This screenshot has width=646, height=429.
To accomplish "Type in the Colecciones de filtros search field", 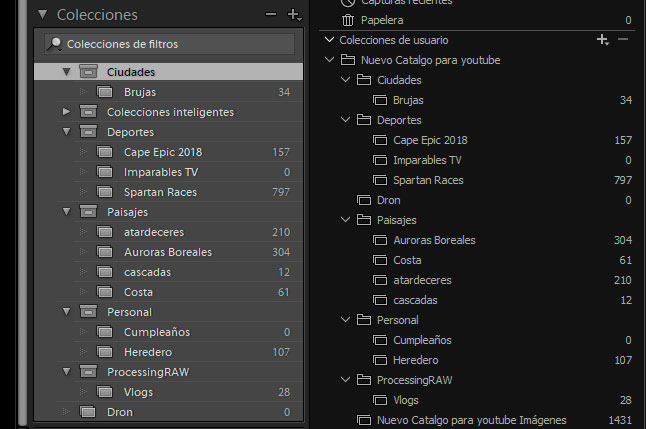I will tap(175, 44).
